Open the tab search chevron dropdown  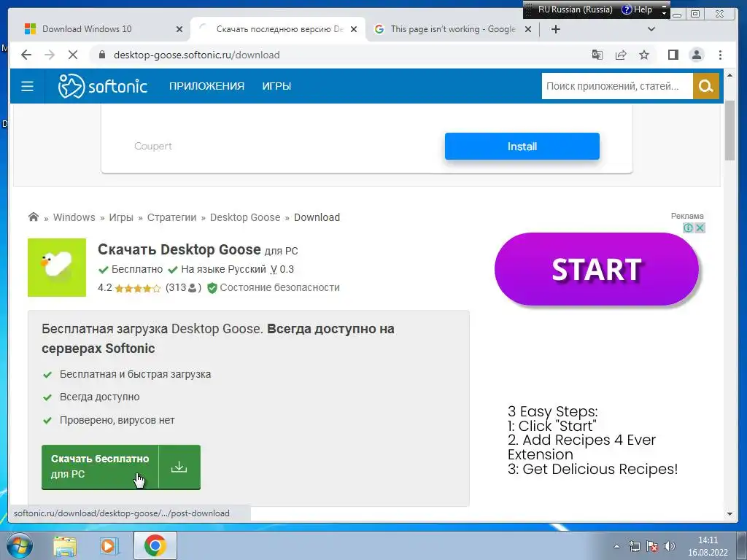pos(651,29)
